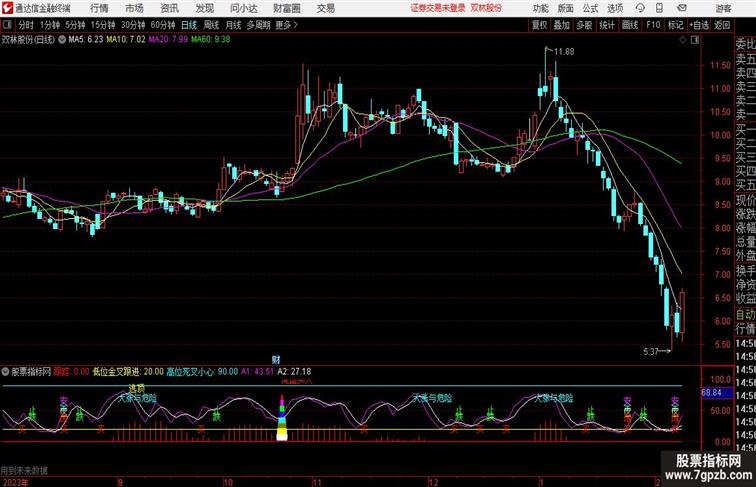Screen dimensions: 756x487
Task: Click the A1: 43.51 value
Action: [x=257, y=372]
